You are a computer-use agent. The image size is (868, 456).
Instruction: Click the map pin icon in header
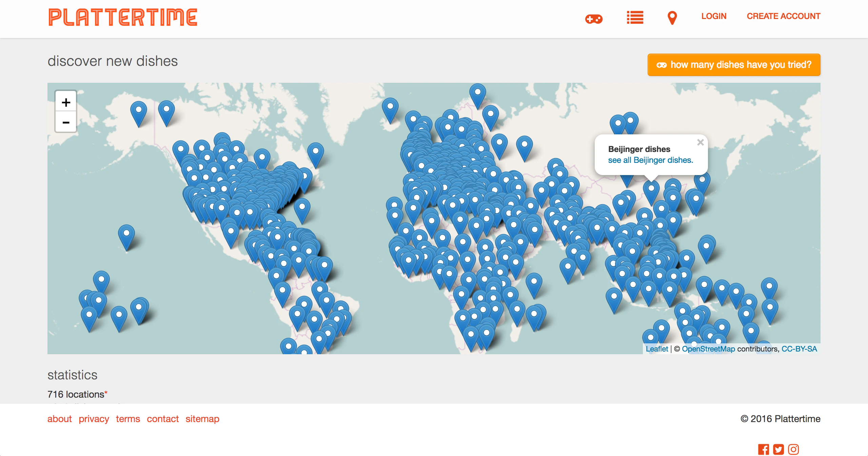[672, 18]
